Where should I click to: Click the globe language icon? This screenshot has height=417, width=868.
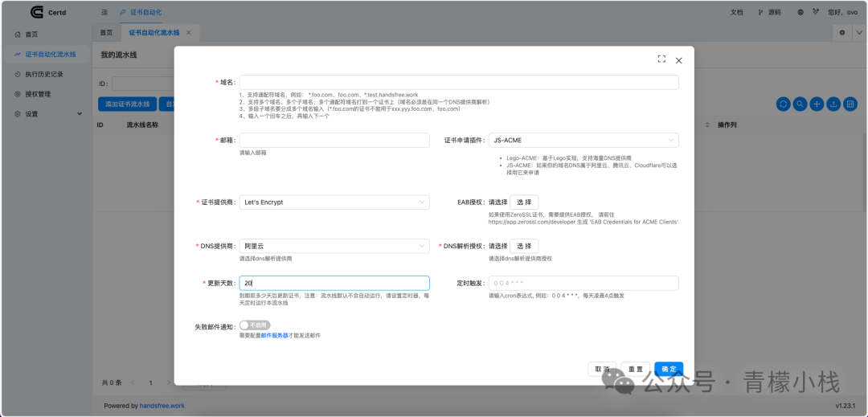coord(800,12)
